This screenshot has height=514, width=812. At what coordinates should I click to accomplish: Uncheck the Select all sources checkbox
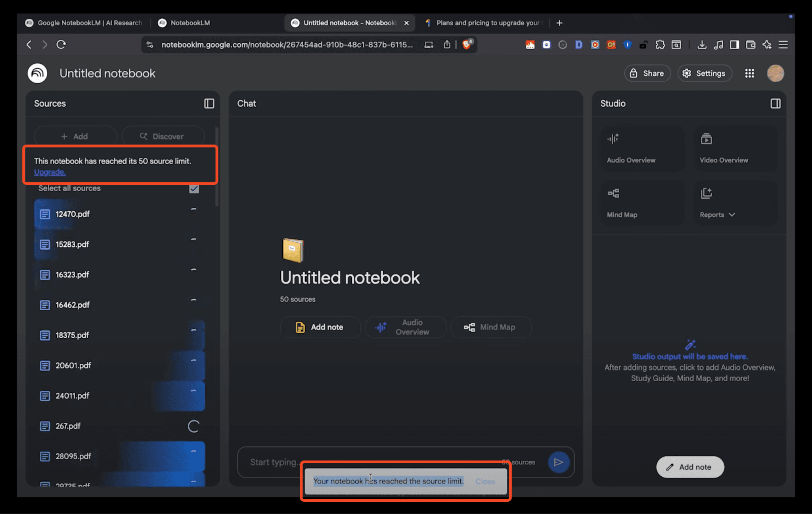click(x=193, y=189)
